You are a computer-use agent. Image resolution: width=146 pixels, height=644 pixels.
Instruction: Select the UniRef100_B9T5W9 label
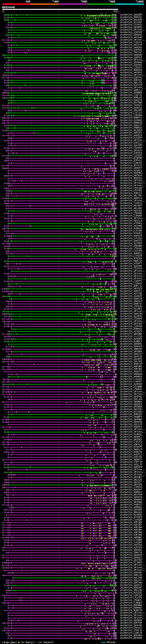[x=131, y=103]
